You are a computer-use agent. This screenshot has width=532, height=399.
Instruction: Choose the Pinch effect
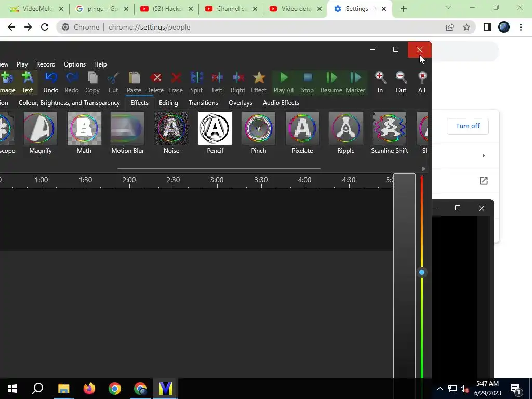259,133
